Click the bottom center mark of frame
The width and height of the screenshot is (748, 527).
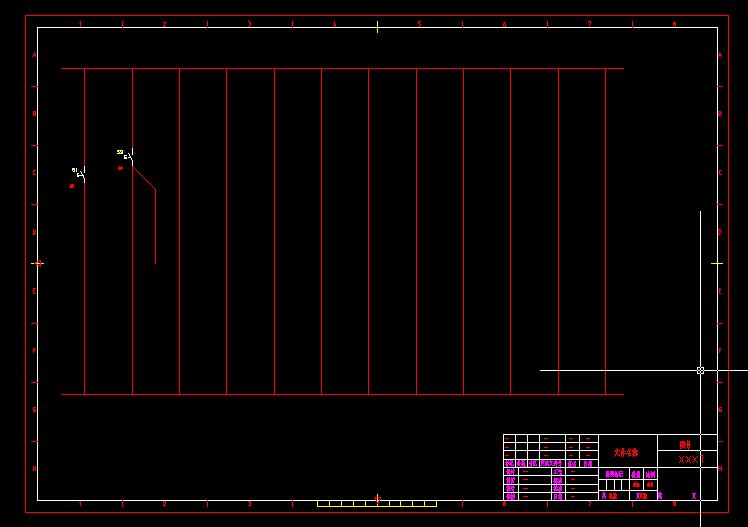click(377, 498)
